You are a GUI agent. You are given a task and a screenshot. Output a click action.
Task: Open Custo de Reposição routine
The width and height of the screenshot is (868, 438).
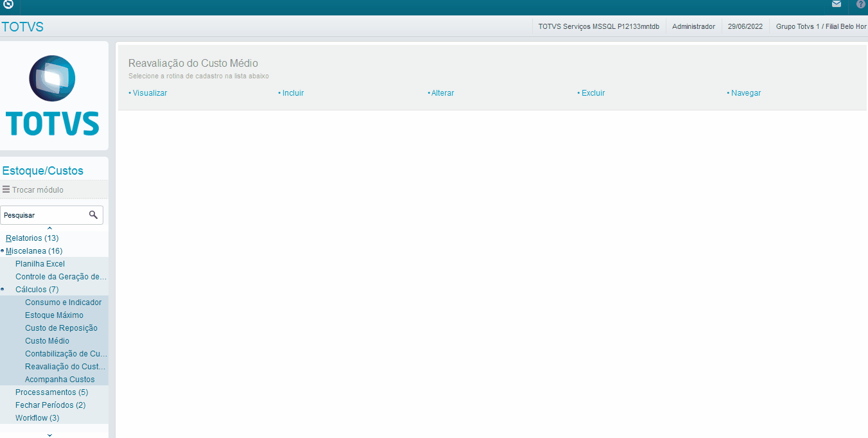61,328
